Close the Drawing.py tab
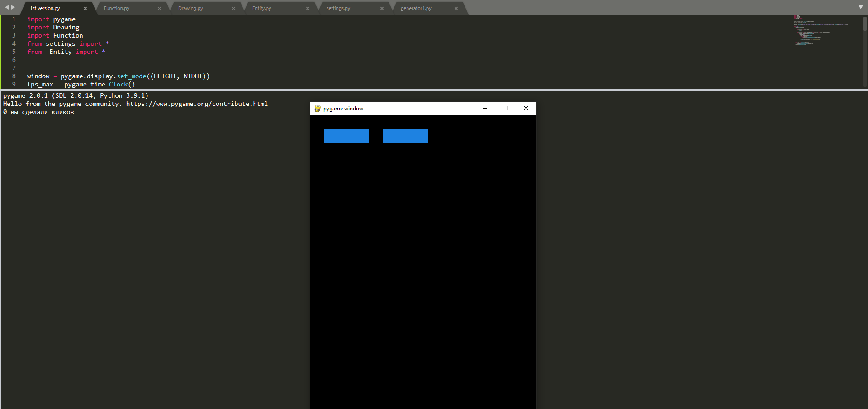The width and height of the screenshot is (868, 409). coord(233,8)
